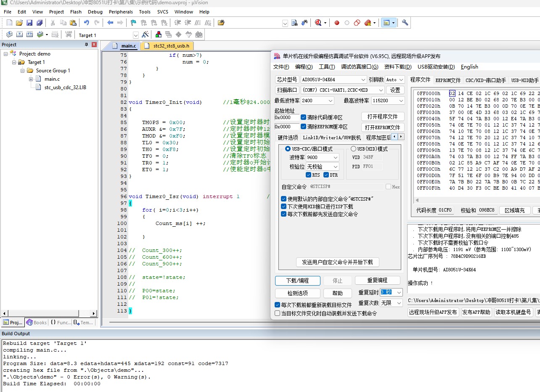540x392 pixels.
Task: Click the Insert/Remove Breakpoint red dot icon
Action: (x=337, y=23)
